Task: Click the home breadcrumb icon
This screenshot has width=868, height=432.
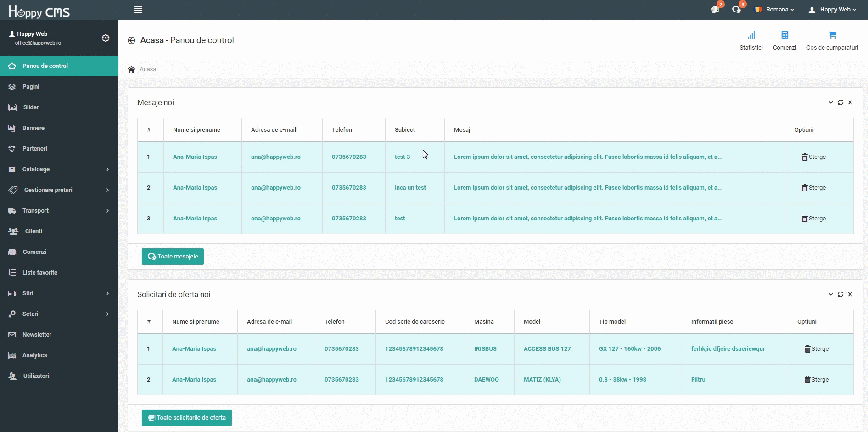Action: click(131, 69)
